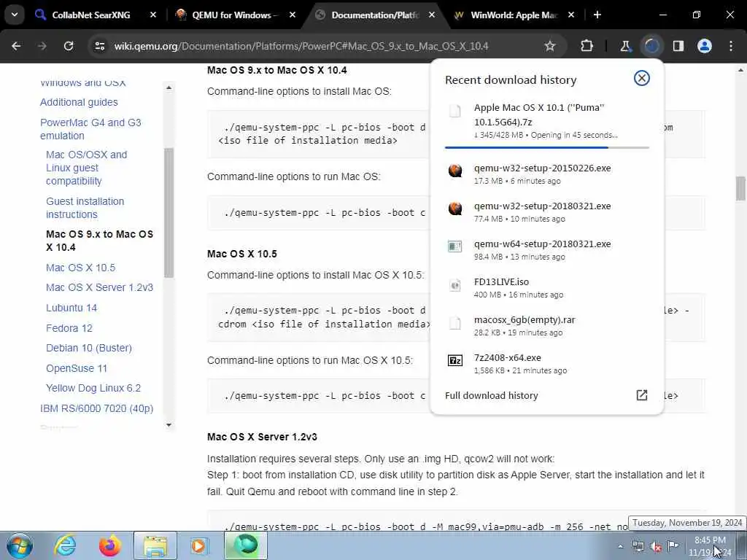Launch Firefox from the taskbar
The image size is (747, 560).
109,545
